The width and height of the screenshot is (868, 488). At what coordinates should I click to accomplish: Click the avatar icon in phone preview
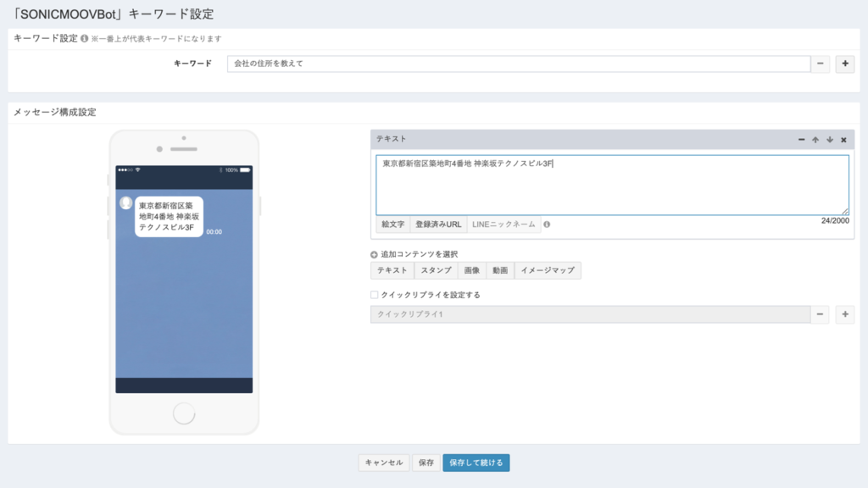pyautogui.click(x=125, y=203)
